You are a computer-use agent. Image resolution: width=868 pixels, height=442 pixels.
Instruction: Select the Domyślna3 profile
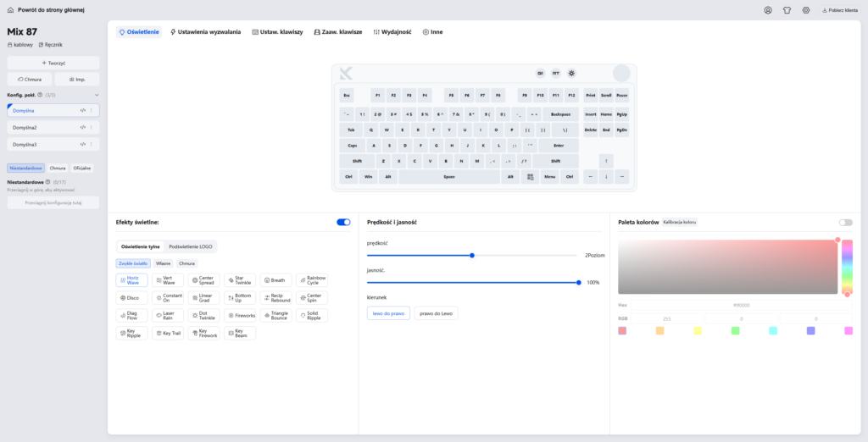[x=53, y=145]
